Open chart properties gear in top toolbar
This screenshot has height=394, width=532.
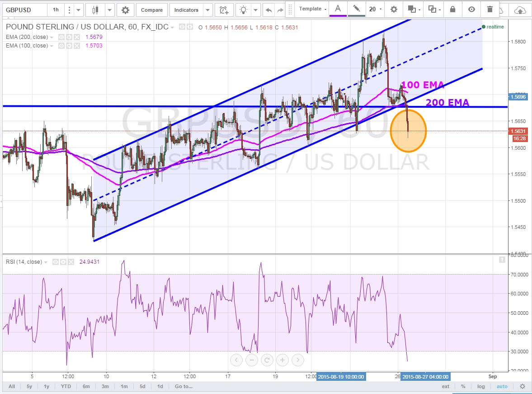125,9
